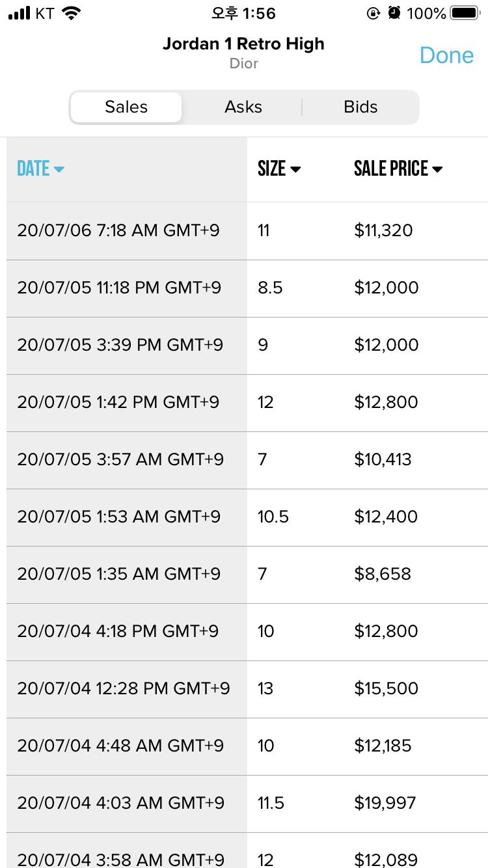Tap the Done button

446,55
